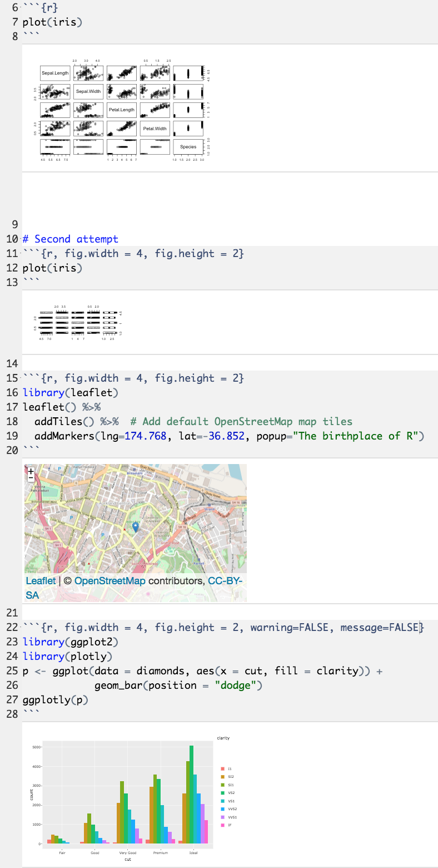Click the 'Species' panel in iris plot

pos(188,147)
